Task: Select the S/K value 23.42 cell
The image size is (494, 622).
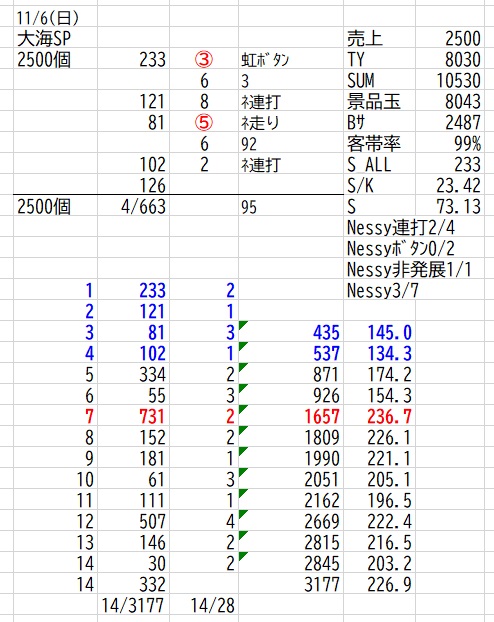Action: pos(449,186)
